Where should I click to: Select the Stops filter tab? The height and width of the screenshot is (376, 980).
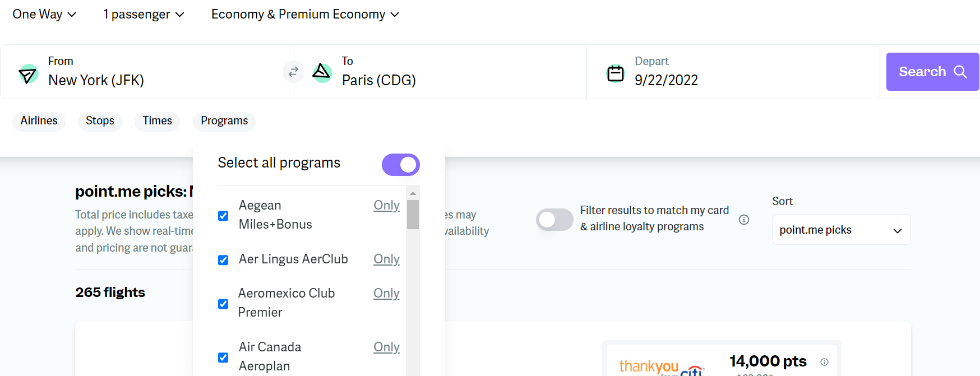[100, 121]
